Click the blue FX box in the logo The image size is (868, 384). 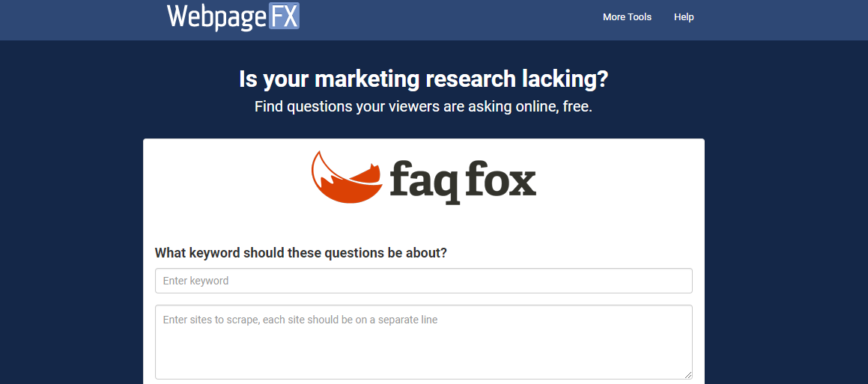click(x=284, y=16)
